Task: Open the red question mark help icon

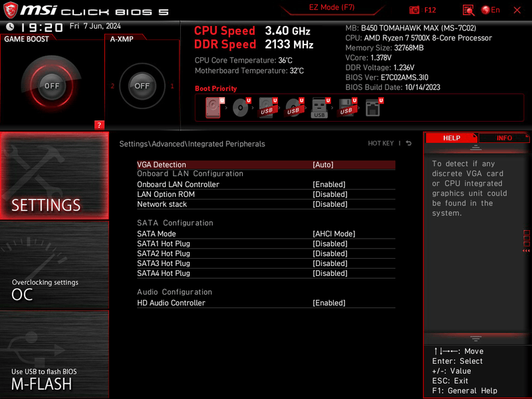Action: coord(99,125)
